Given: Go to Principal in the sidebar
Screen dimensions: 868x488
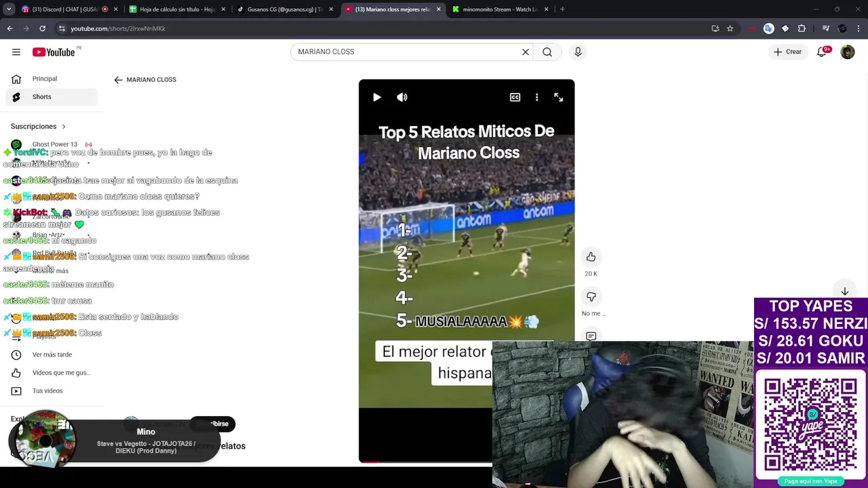Looking at the screenshot, I should 52,79.
